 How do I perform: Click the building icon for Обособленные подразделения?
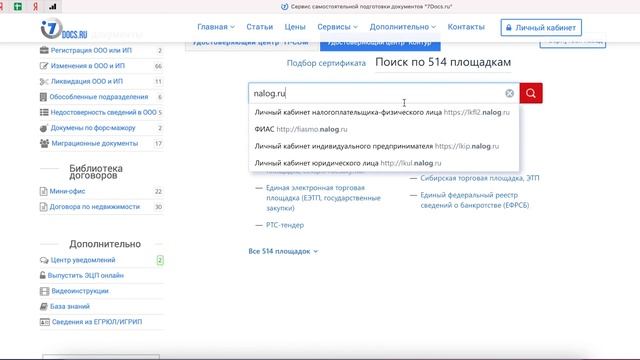pyautogui.click(x=43, y=97)
